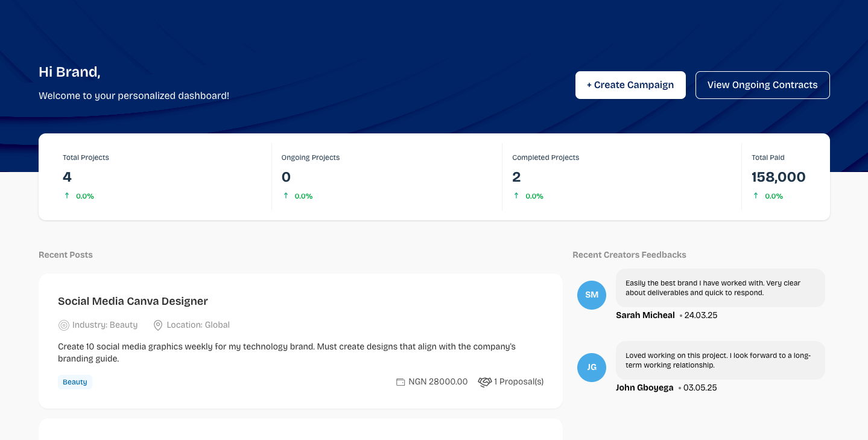Click the handshake proposals icon
868x440 pixels.
pyautogui.click(x=485, y=382)
